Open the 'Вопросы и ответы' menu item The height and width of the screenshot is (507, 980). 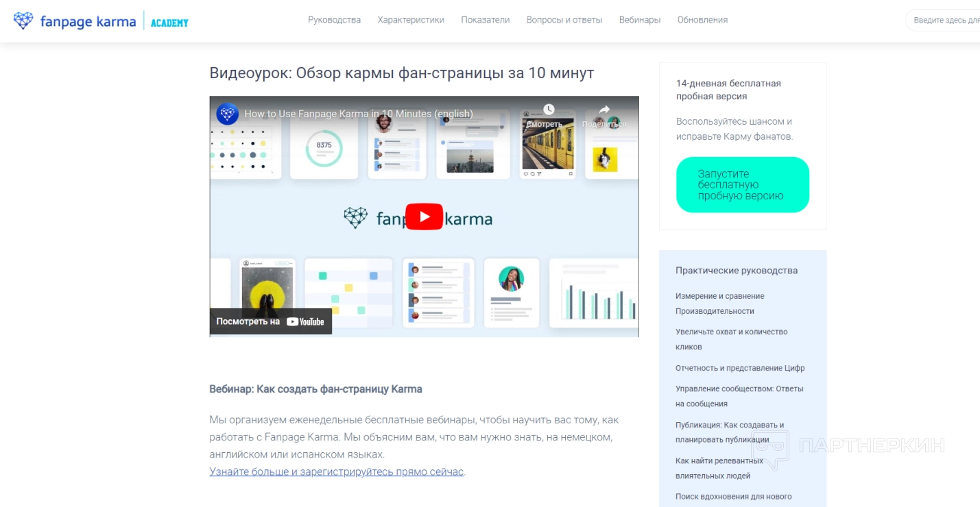click(564, 20)
